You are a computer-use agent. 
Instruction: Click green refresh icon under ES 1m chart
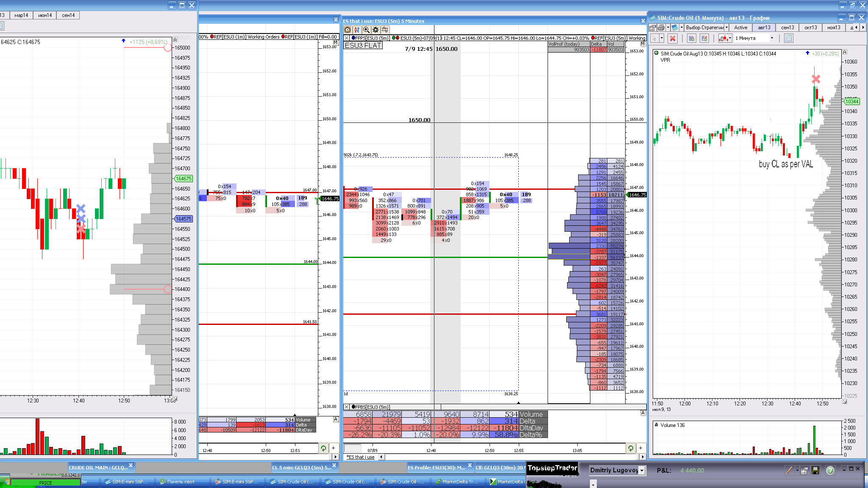click(323, 448)
